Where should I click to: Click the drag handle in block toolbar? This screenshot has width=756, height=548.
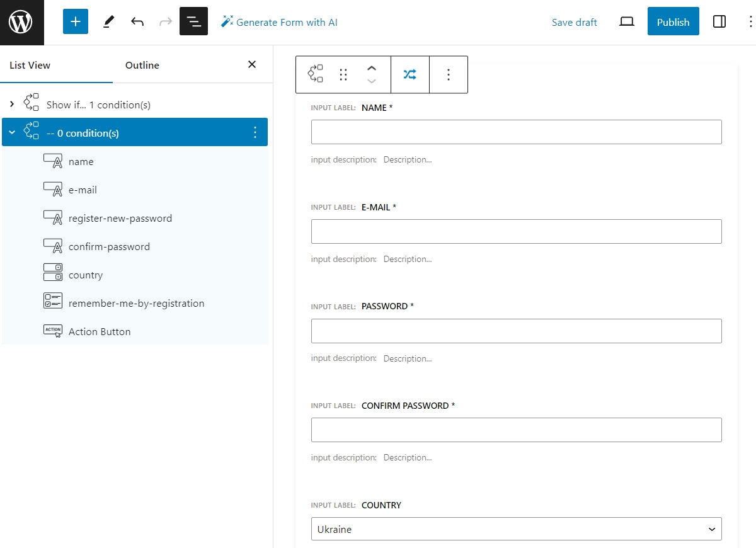pyautogui.click(x=343, y=74)
